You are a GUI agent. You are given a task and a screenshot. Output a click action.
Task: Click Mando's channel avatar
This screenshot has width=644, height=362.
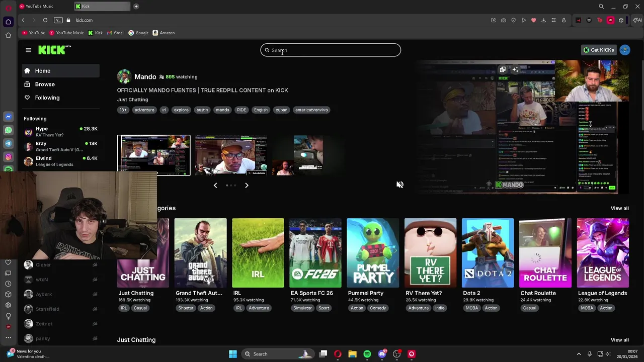(124, 76)
